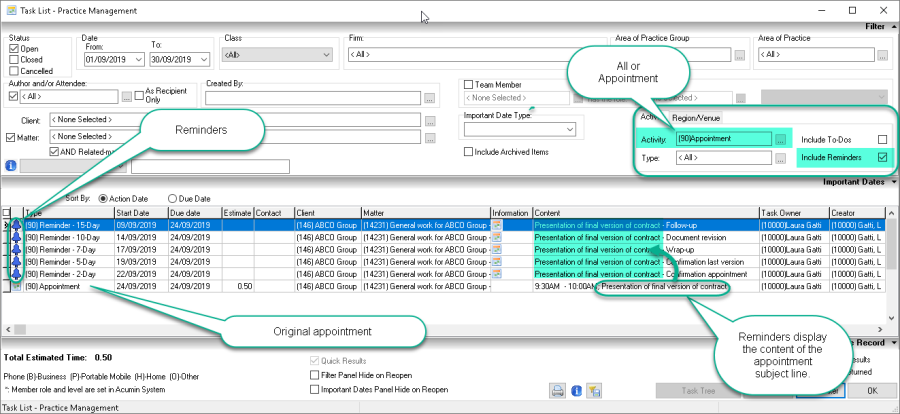Image resolution: width=900 pixels, height=414 pixels.
Task: Click the Task Tree button
Action: click(x=698, y=390)
